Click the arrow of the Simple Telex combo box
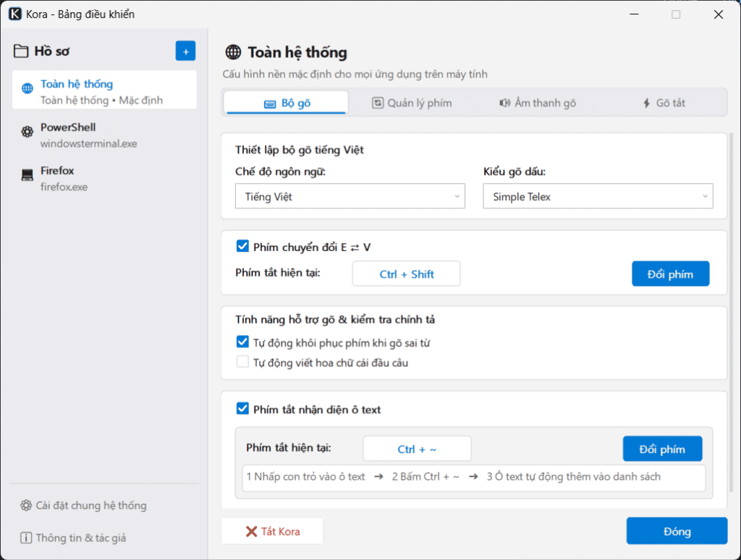 pyautogui.click(x=705, y=197)
